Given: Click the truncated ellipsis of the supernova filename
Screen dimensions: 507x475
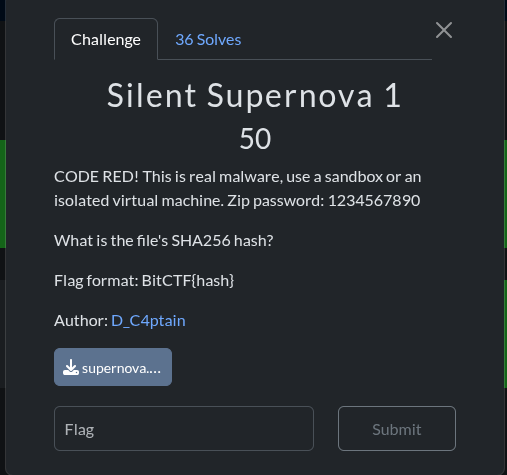Looking at the screenshot, I should click(x=154, y=369).
